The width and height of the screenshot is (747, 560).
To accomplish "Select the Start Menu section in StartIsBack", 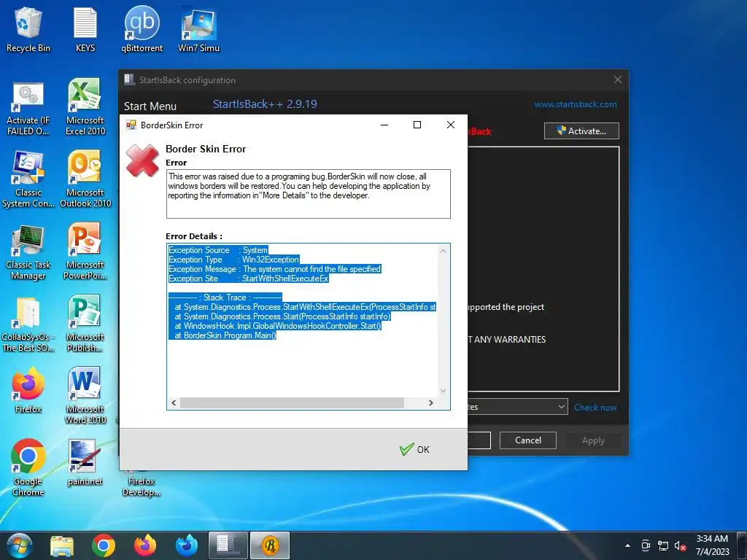I will [150, 106].
